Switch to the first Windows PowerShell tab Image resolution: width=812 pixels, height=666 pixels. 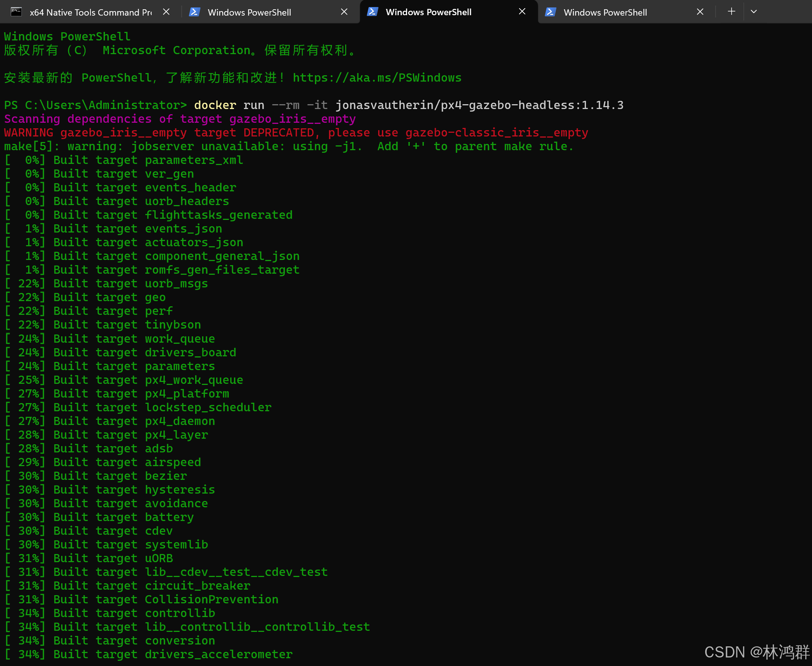point(270,12)
